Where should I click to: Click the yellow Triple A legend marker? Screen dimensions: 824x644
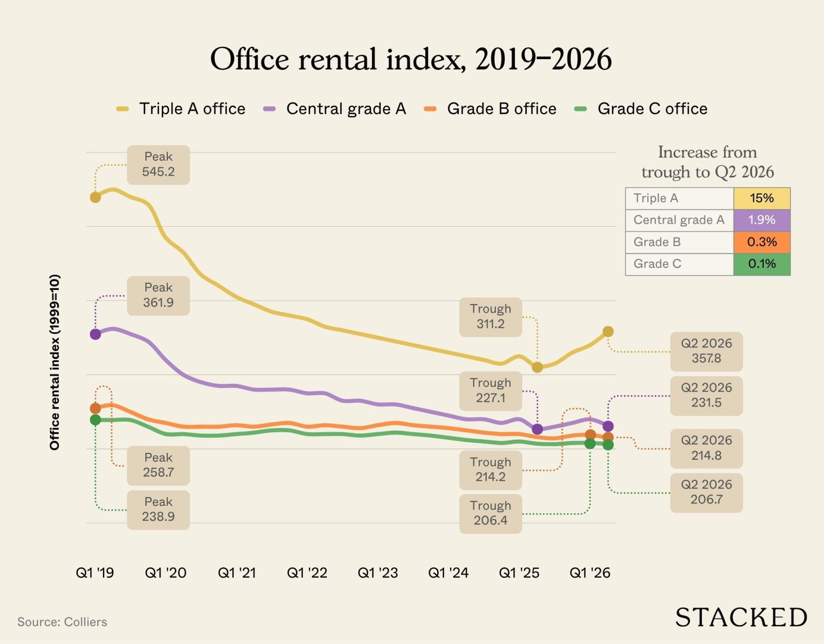pyautogui.click(x=123, y=109)
